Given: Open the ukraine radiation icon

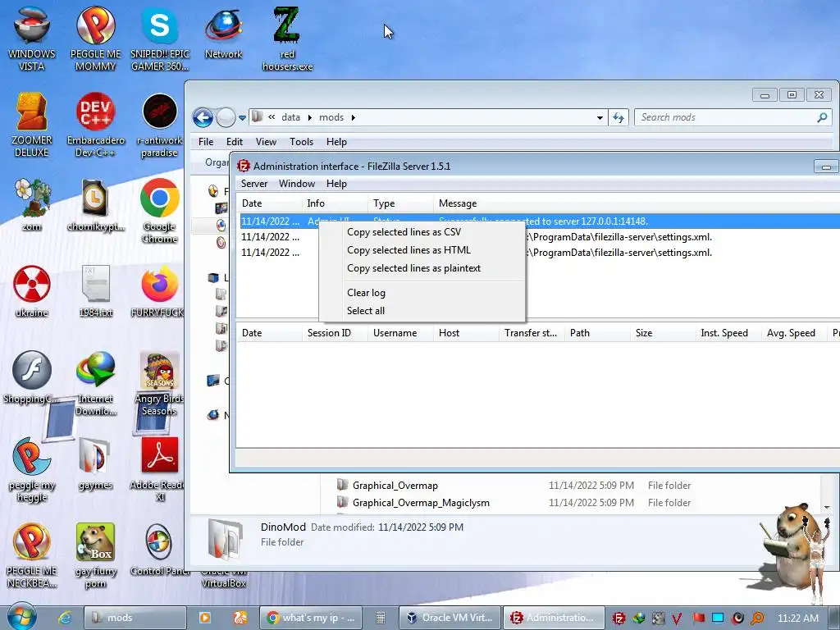Looking at the screenshot, I should pyautogui.click(x=32, y=290).
